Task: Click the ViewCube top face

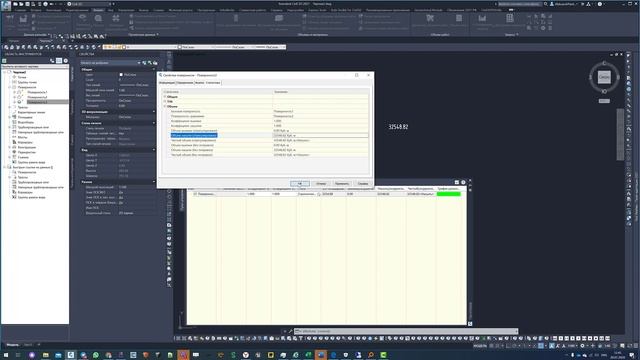Action: (604, 77)
